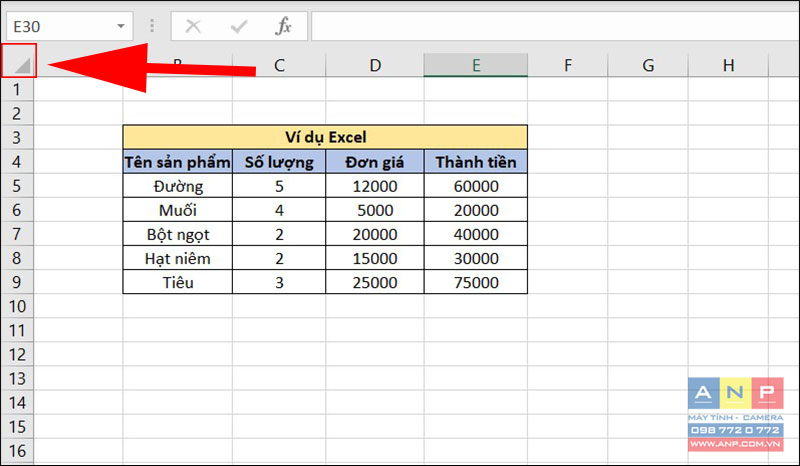Click unit price cell 12000

tap(375, 186)
